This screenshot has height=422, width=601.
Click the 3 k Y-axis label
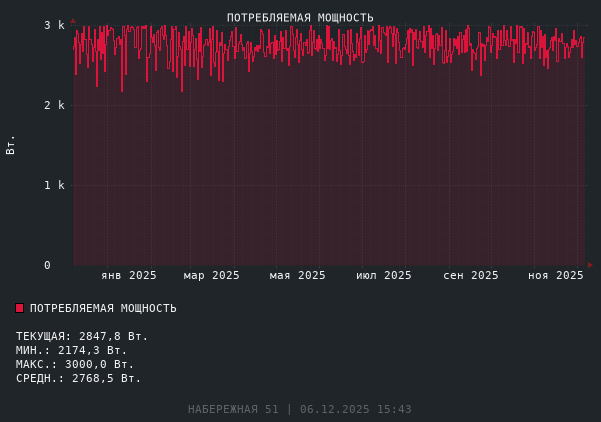[x=54, y=25]
